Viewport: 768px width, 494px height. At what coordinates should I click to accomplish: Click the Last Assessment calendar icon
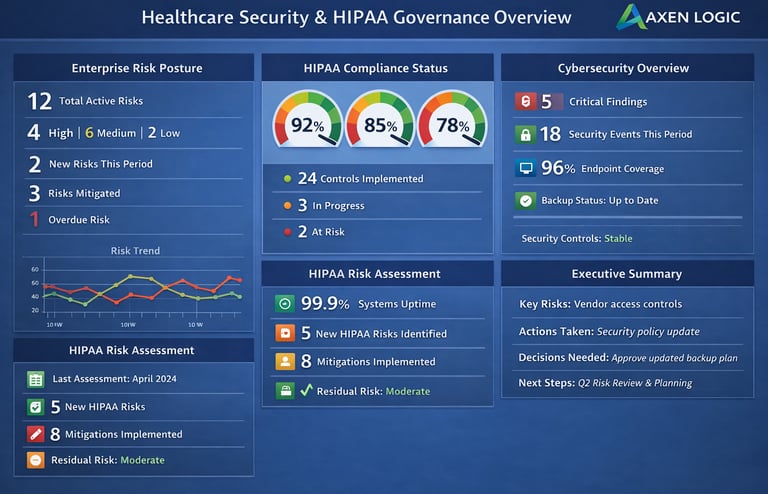point(36,379)
